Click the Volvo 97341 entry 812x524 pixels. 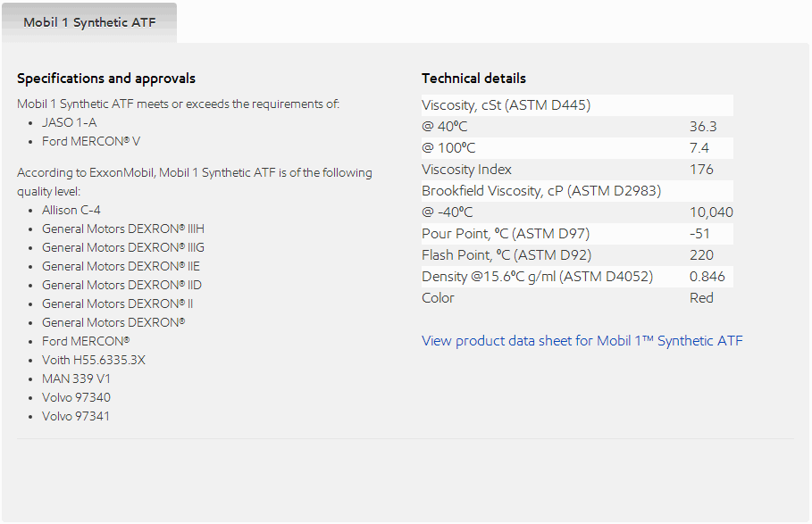pyautogui.click(x=76, y=416)
